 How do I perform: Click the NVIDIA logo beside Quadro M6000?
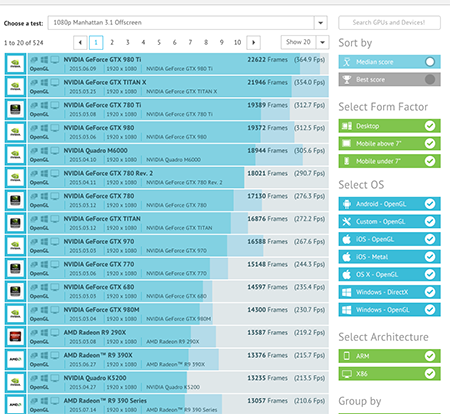pyautogui.click(x=15, y=154)
